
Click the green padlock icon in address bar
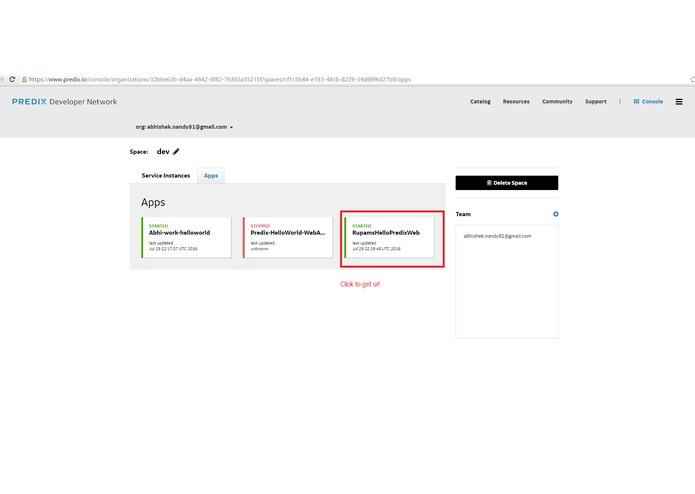point(24,79)
